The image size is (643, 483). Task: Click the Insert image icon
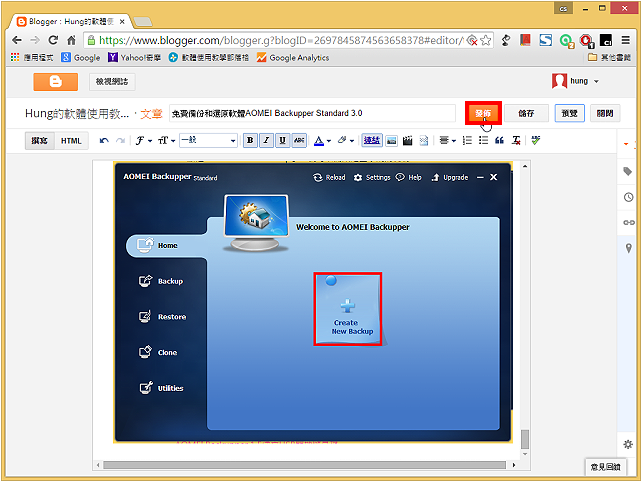click(x=392, y=141)
